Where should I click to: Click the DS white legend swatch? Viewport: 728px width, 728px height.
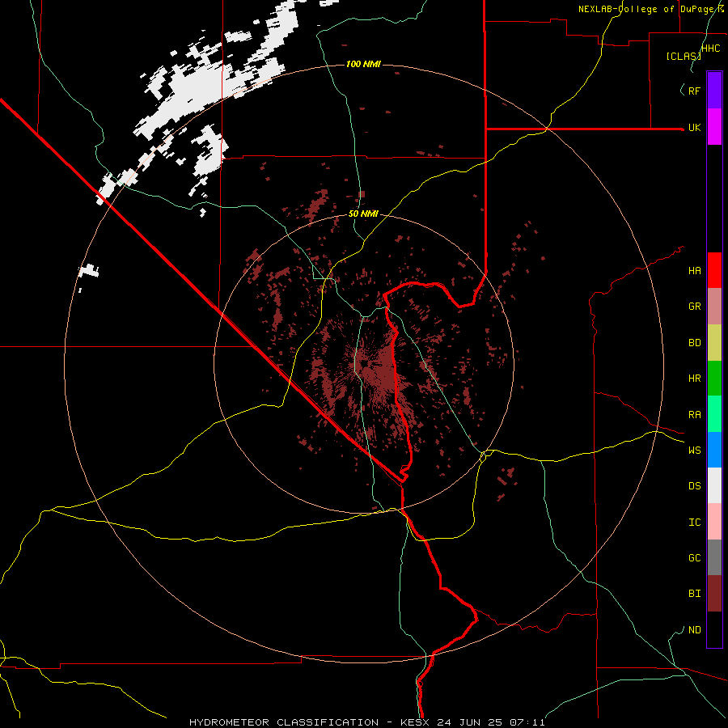tap(714, 485)
